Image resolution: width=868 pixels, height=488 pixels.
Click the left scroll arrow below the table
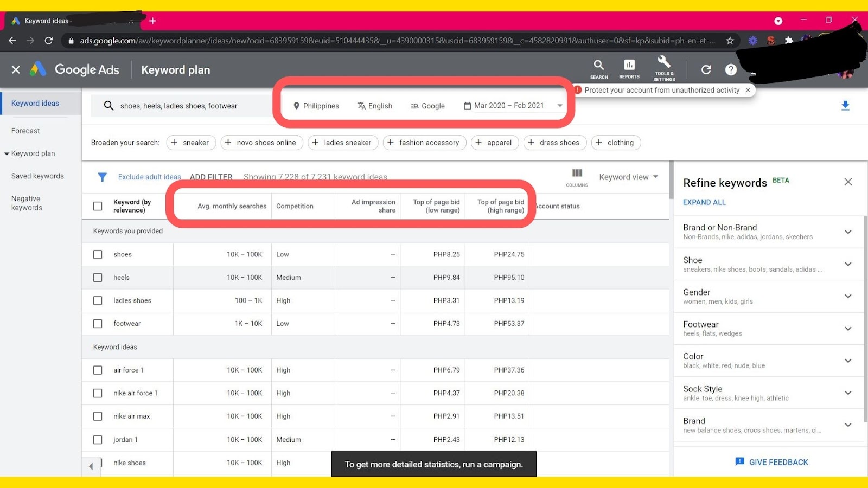coord(91,466)
